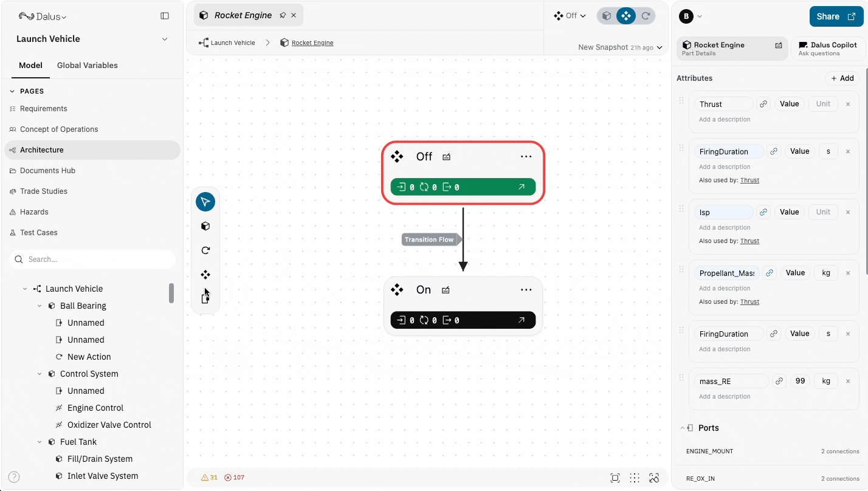This screenshot has height=491, width=868.
Task: Click the Thrust link under Propellant_Mass attribute
Action: click(749, 302)
